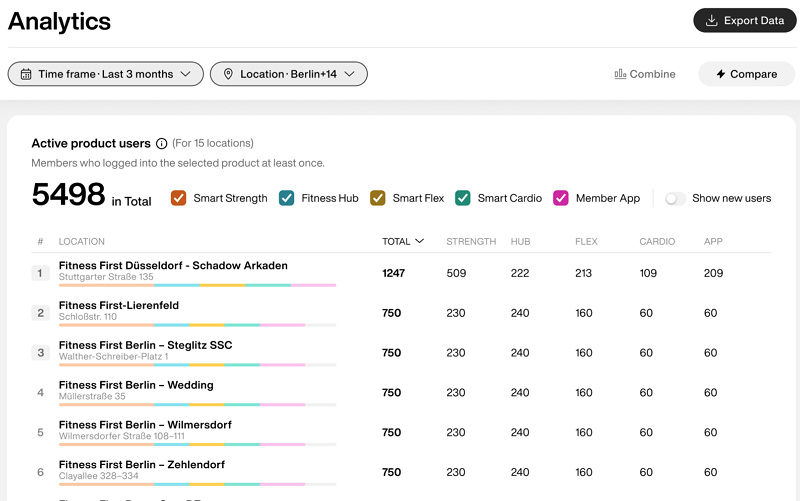
Task: Click the rank 3 badge for Steglitz SSC
Action: click(x=40, y=353)
